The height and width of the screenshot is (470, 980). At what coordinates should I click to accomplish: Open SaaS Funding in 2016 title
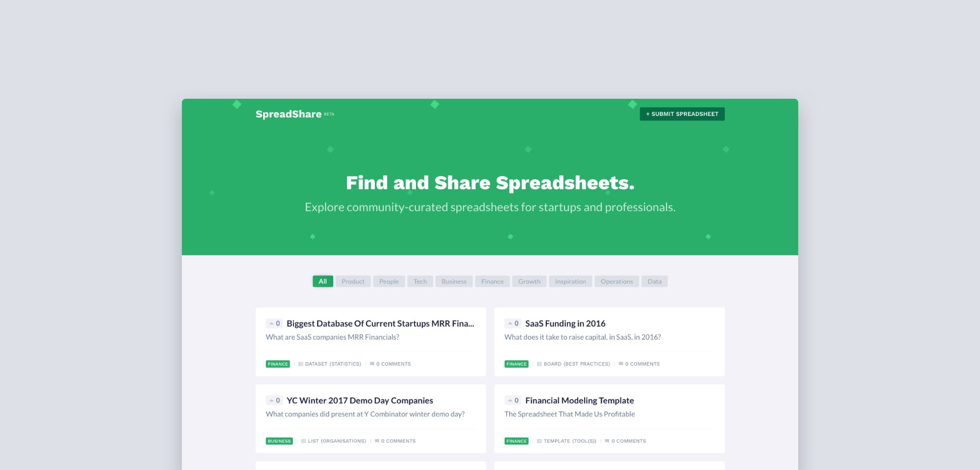565,324
